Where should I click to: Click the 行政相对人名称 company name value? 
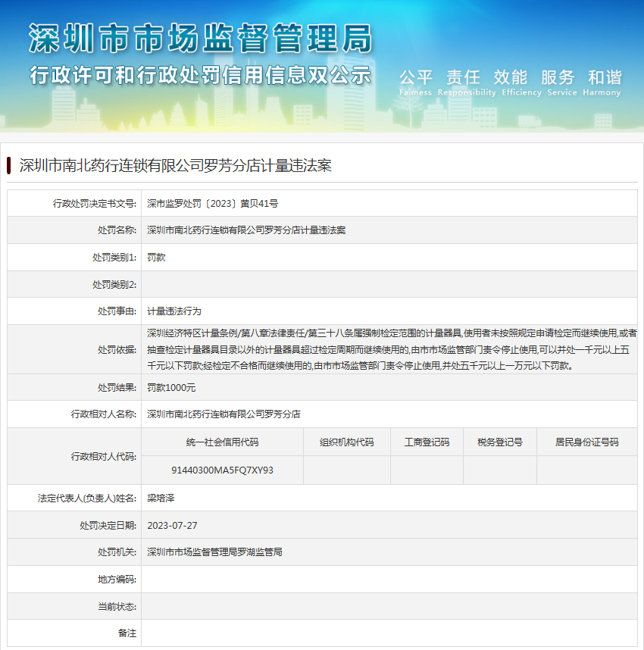pos(224,414)
